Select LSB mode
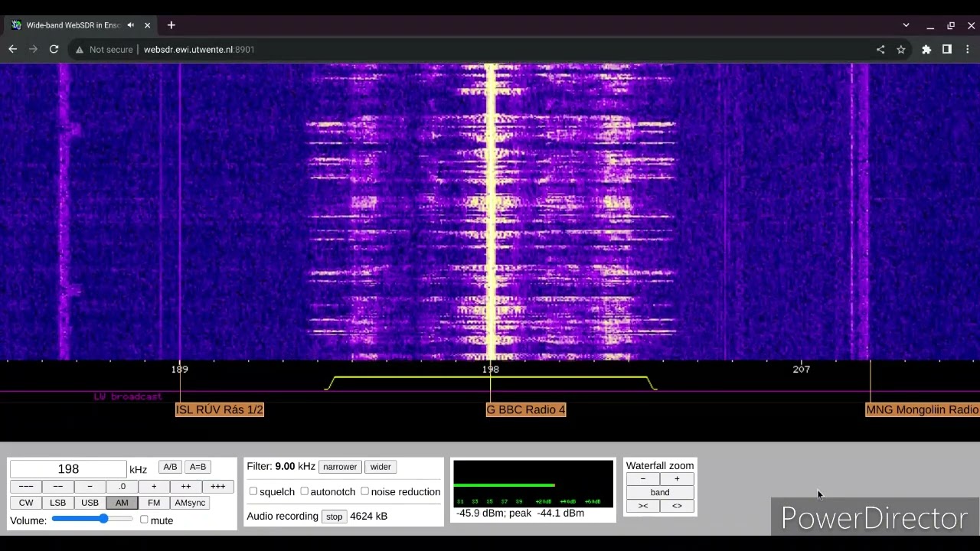980x551 pixels. 58,503
